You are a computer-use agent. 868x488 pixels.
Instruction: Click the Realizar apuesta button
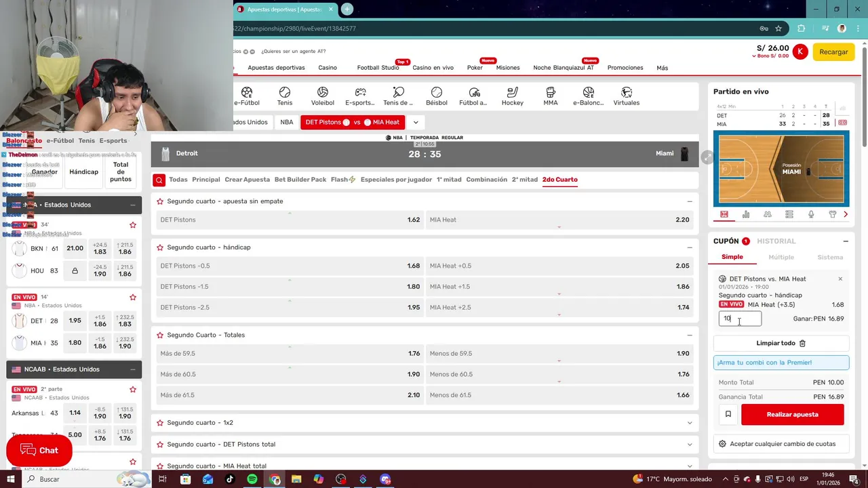(x=793, y=414)
